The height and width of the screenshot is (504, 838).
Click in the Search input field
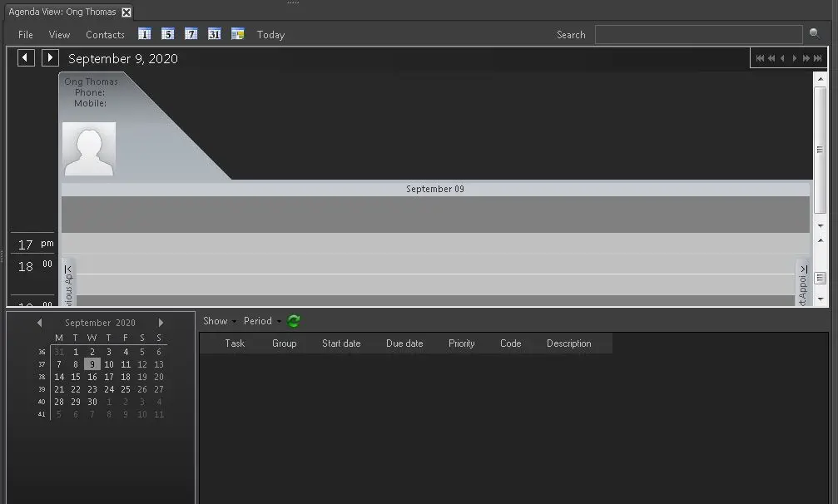[698, 35]
